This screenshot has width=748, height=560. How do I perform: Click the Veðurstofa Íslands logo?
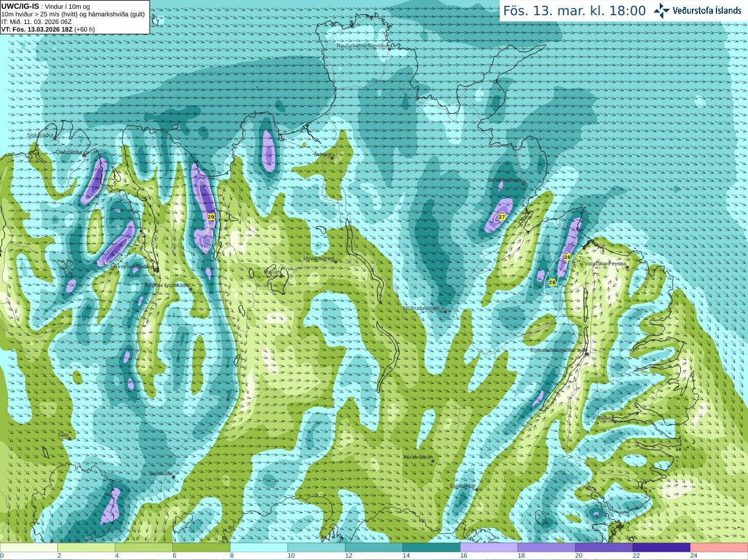click(697, 11)
